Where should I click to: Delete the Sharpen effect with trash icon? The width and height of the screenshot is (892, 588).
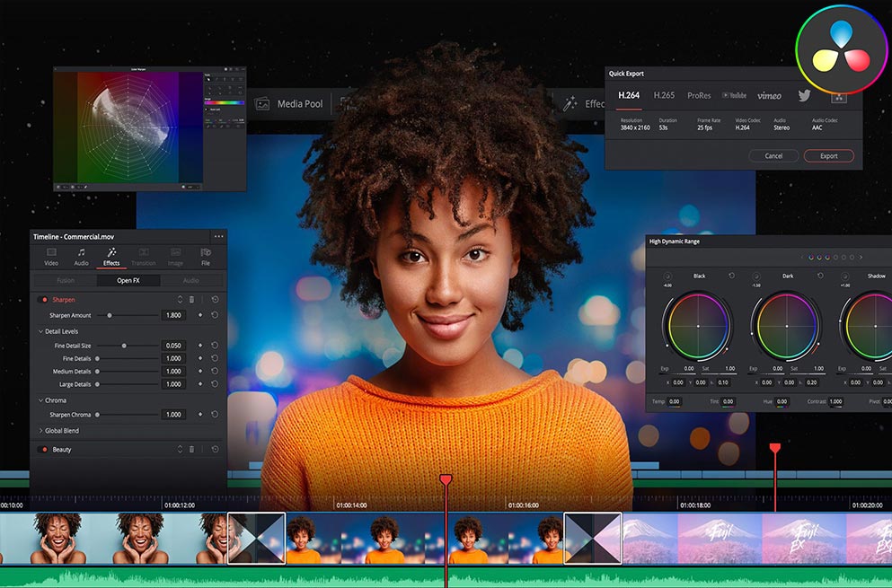coord(191,300)
